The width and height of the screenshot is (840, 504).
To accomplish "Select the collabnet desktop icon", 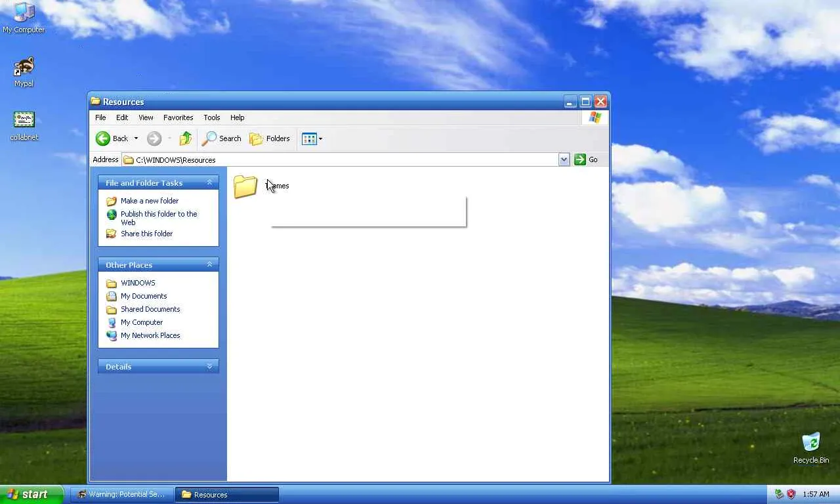I will coord(24,126).
